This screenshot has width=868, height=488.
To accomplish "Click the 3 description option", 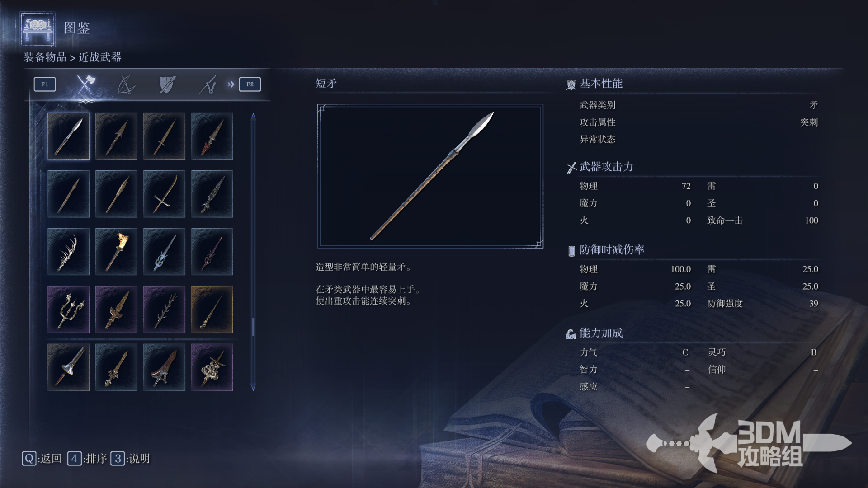I will click(x=131, y=459).
